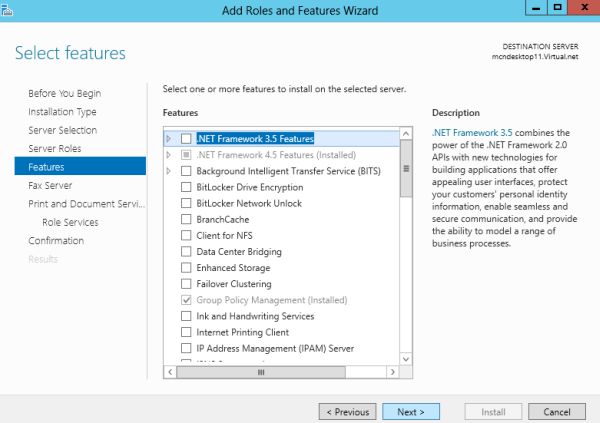
Task: Expand Background Intelligent Transfer Service (BITS)
Action: pyautogui.click(x=169, y=171)
